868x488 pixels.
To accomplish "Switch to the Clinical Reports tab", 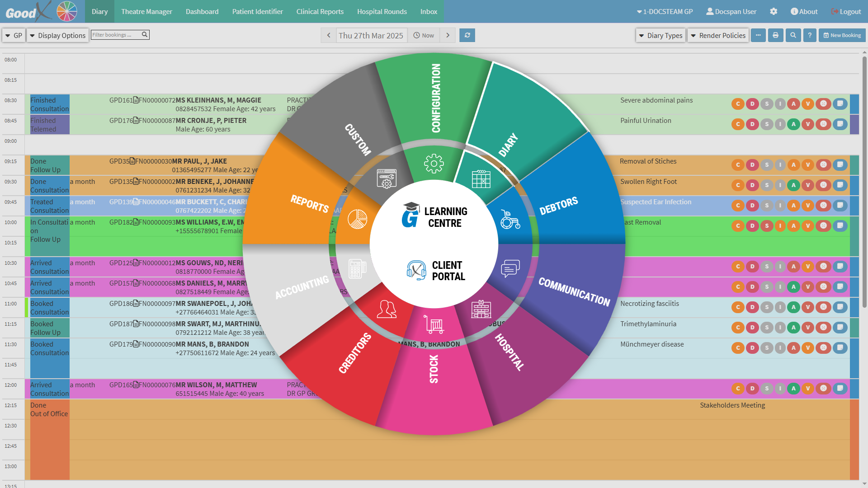I will [x=320, y=11].
